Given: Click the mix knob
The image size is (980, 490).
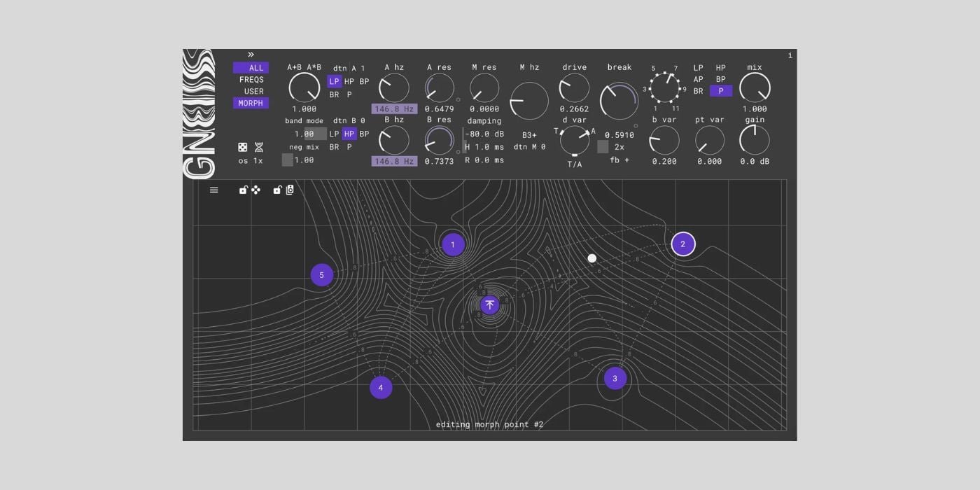Looking at the screenshot, I should pos(755,87).
